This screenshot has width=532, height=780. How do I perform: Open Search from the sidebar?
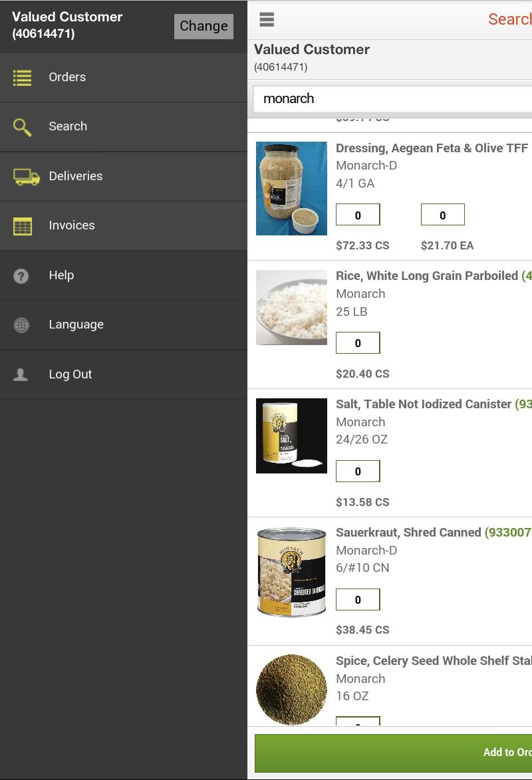pyautogui.click(x=124, y=127)
